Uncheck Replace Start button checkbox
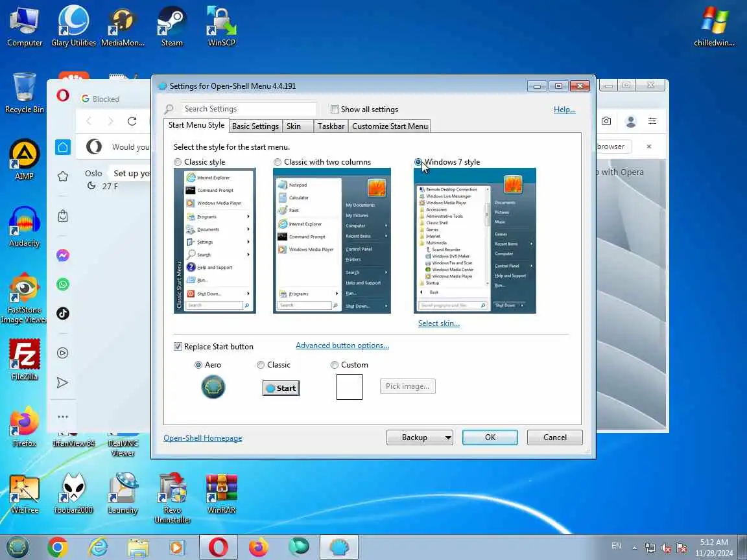Viewport: 747px width, 560px height. point(178,346)
